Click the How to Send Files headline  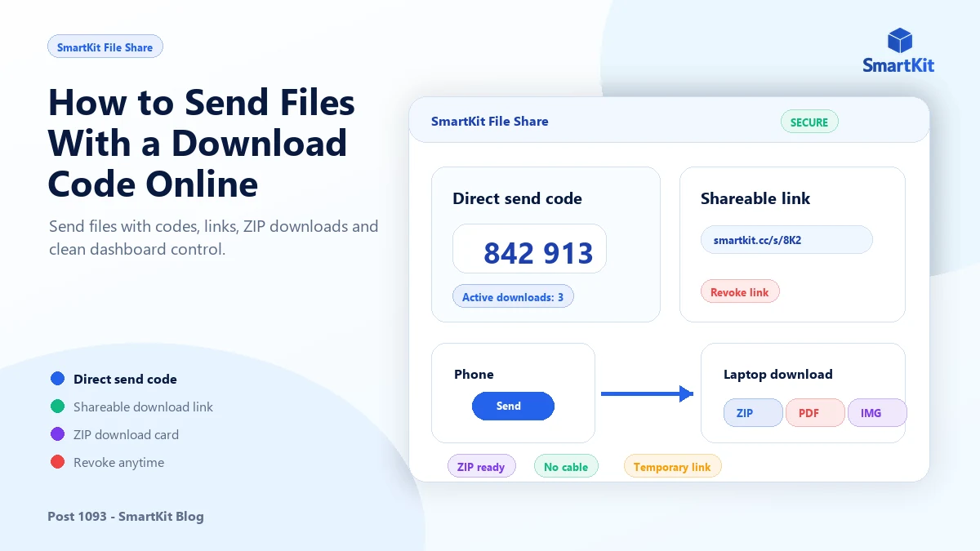202,143
